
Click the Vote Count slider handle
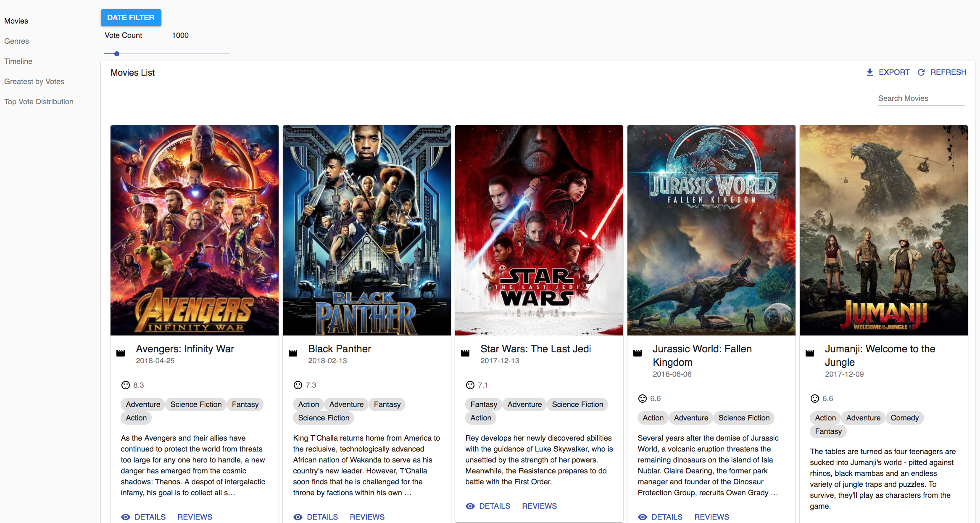pos(117,54)
